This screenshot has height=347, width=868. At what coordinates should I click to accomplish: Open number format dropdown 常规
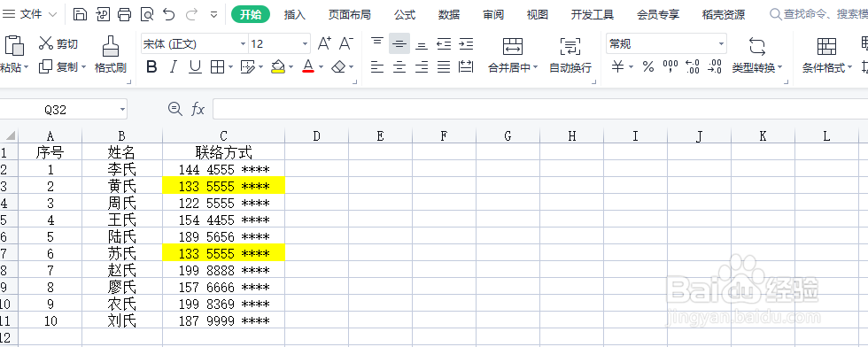tap(721, 43)
